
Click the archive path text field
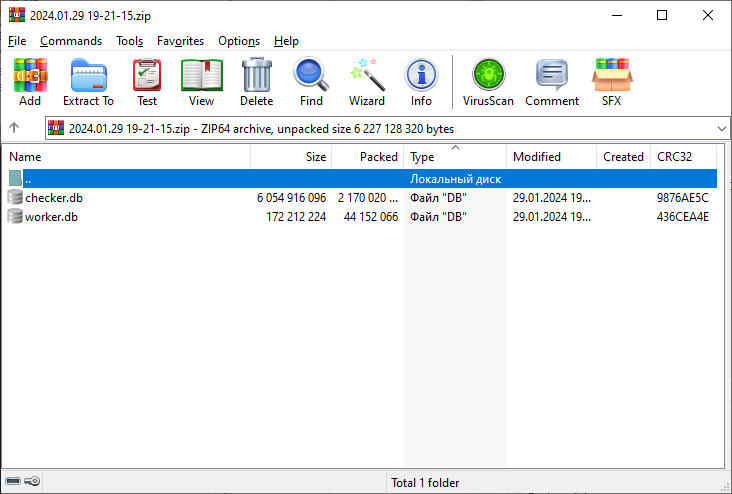[x=387, y=128]
